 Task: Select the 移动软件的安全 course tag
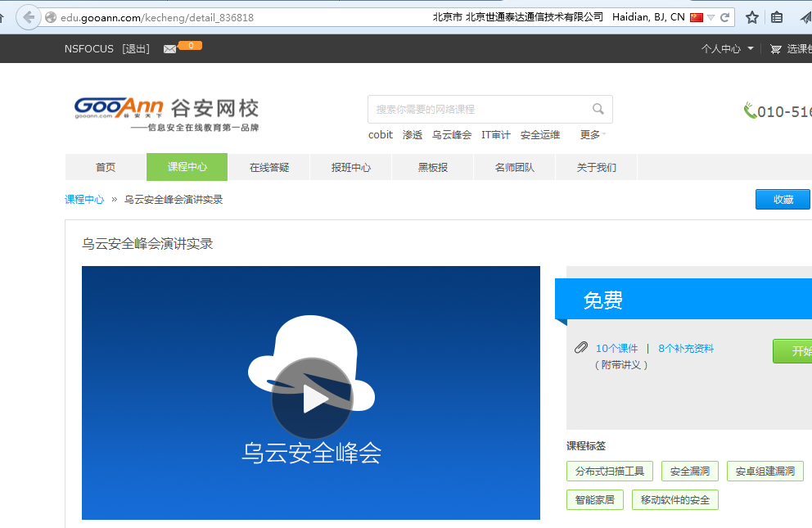tap(674, 499)
